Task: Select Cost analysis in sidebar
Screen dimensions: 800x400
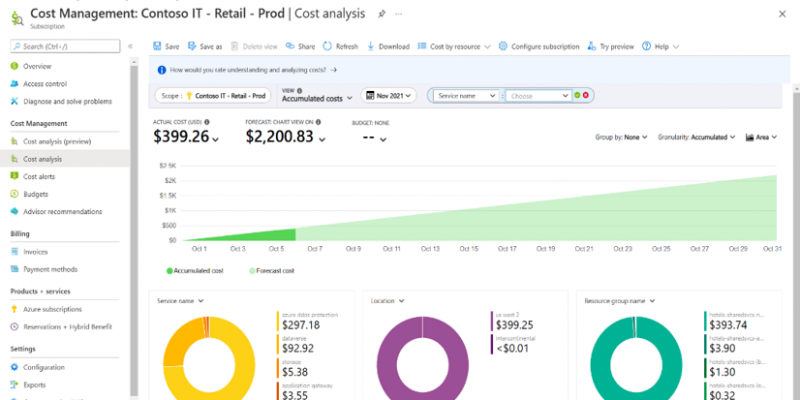Action: coord(65,159)
